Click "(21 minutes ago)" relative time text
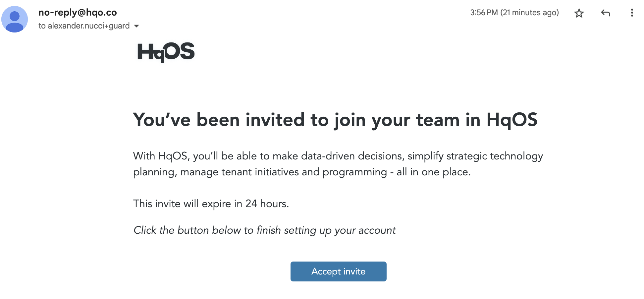 [x=530, y=13]
